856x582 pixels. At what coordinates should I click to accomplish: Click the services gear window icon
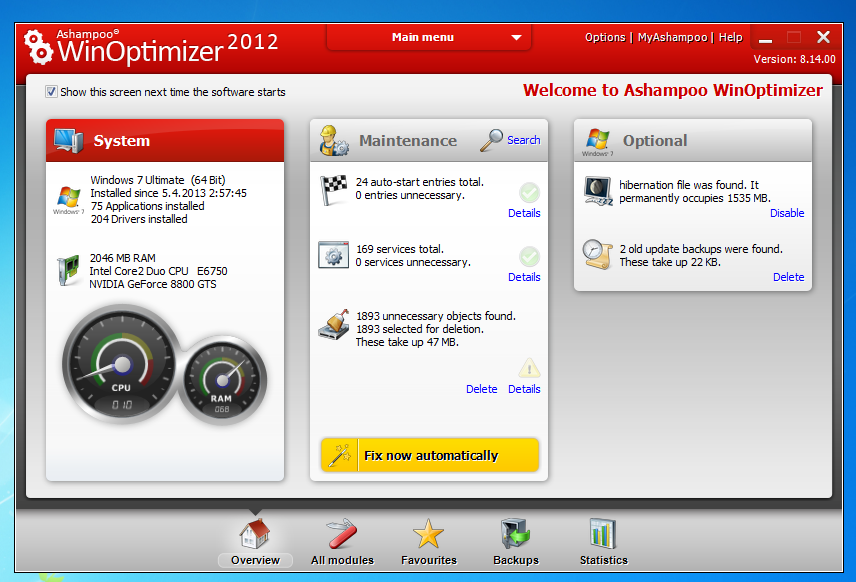334,254
